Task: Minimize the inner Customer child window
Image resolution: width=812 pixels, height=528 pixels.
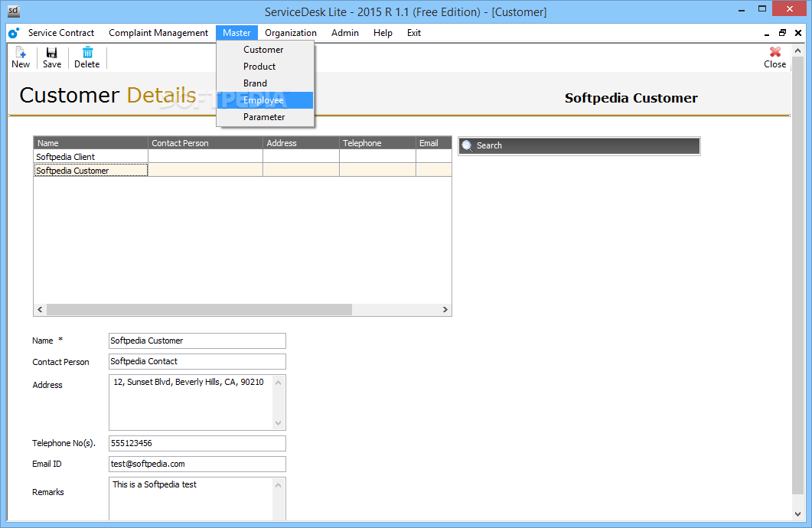Action: 766,34
